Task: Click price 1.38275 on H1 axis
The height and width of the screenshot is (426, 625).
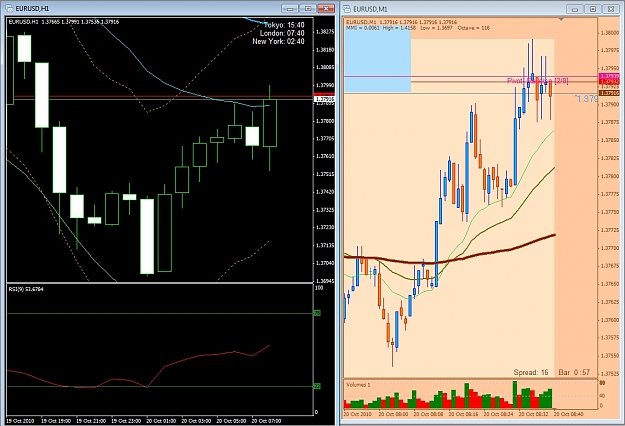Action: click(x=325, y=32)
